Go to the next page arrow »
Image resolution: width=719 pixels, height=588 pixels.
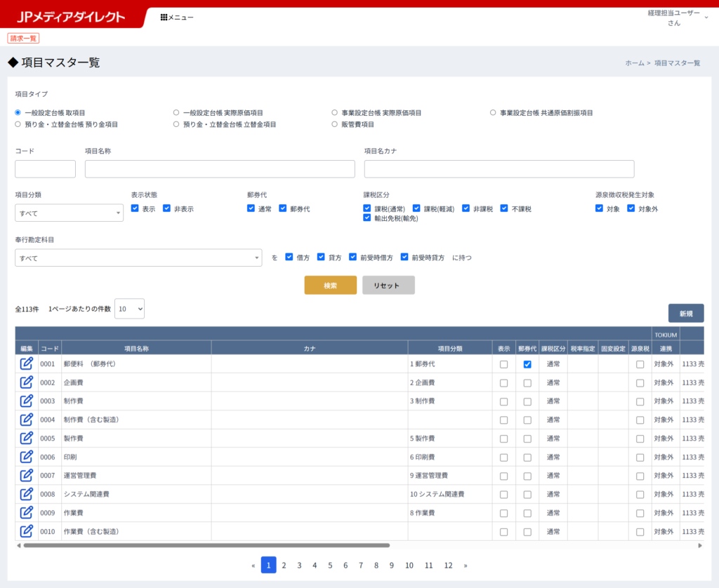click(465, 566)
